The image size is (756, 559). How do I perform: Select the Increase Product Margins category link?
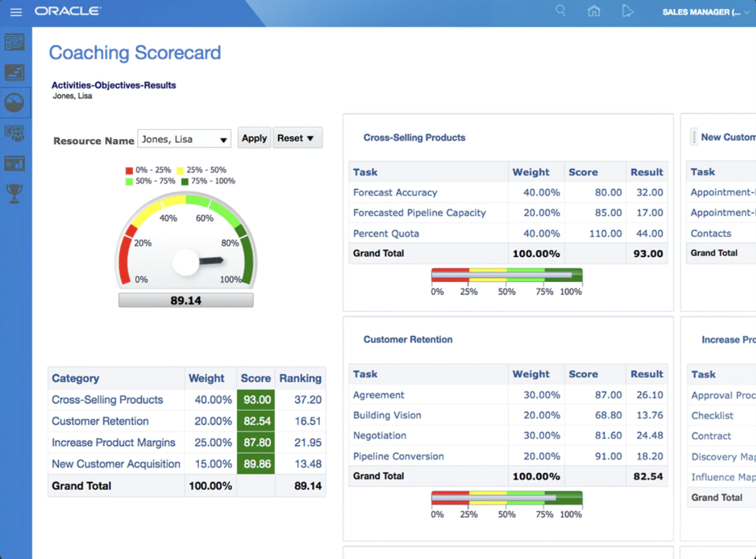pos(113,443)
